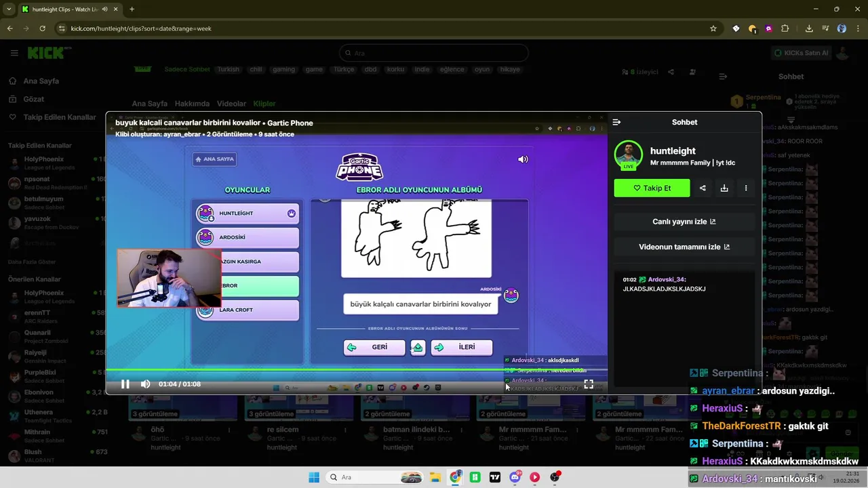Open huntleight's live avatar in clip panel

tap(629, 155)
